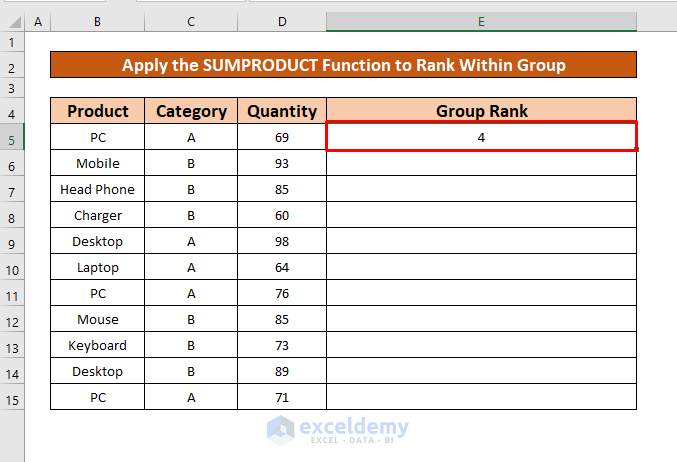The image size is (677, 462).
Task: Select column E header
Action: (x=481, y=22)
